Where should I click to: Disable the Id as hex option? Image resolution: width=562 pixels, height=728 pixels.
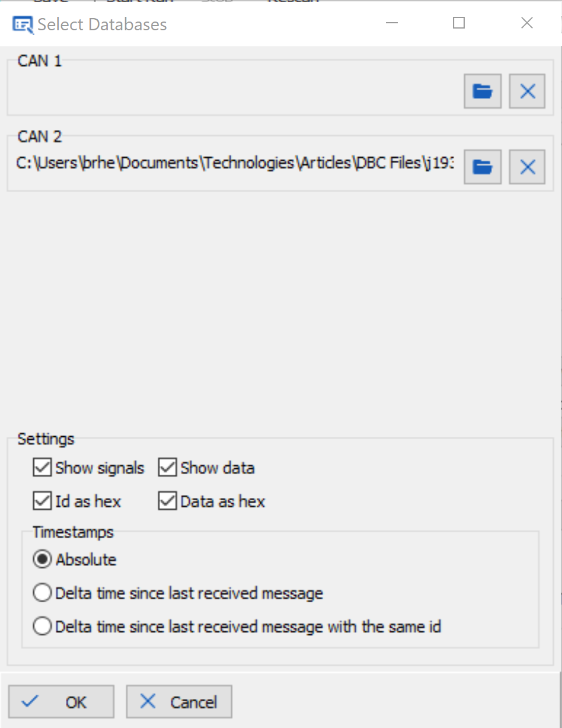[43, 501]
